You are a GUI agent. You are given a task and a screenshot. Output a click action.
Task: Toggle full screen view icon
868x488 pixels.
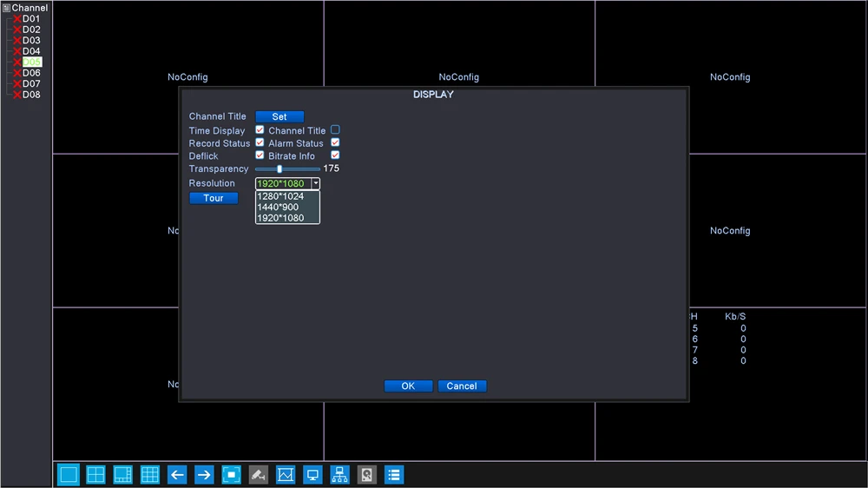tap(232, 475)
